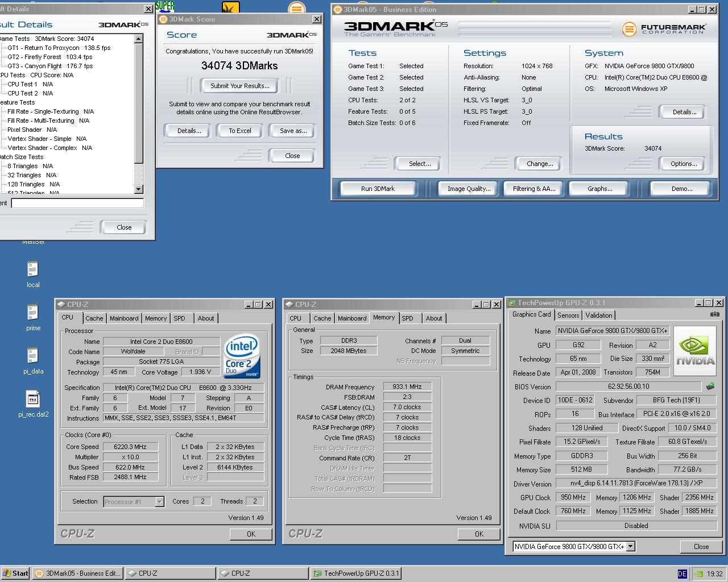Open Mainboard tab in left CPU-Z window

click(124, 318)
